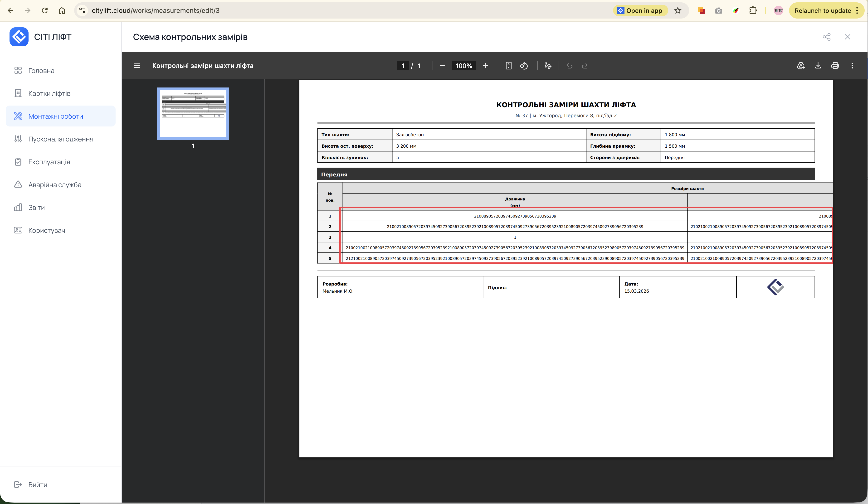Click the PDF zoom out minus button
The height and width of the screenshot is (504, 868).
(x=443, y=66)
